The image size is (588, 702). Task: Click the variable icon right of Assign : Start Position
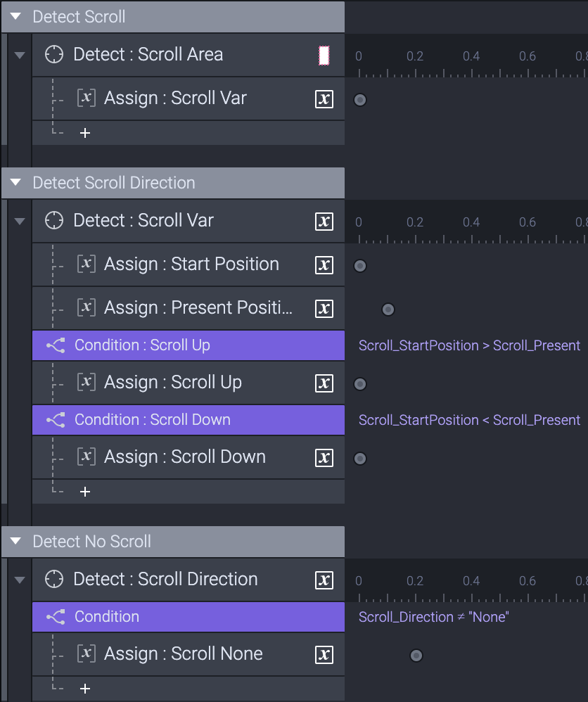tap(324, 265)
